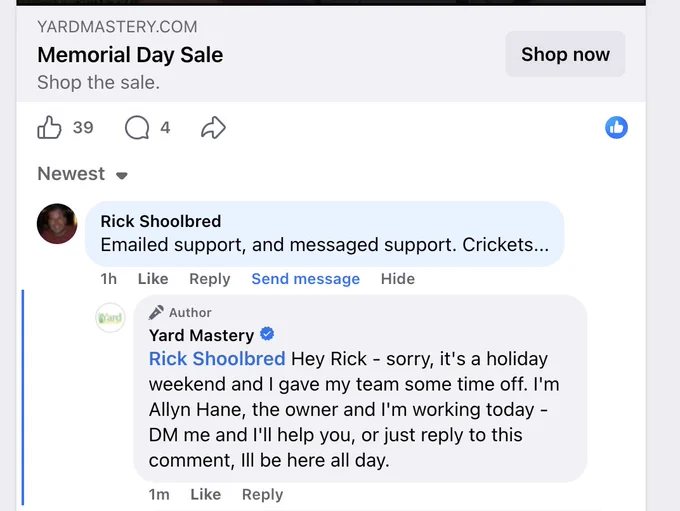Hide Rick Shoolbred's comment
Image resolution: width=680 pixels, height=511 pixels.
click(x=398, y=278)
